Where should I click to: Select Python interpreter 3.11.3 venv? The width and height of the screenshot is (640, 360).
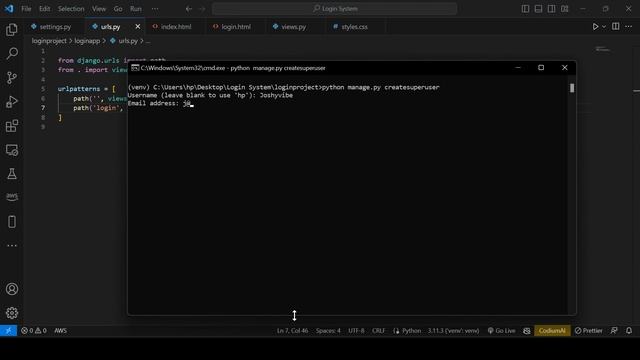click(x=453, y=331)
